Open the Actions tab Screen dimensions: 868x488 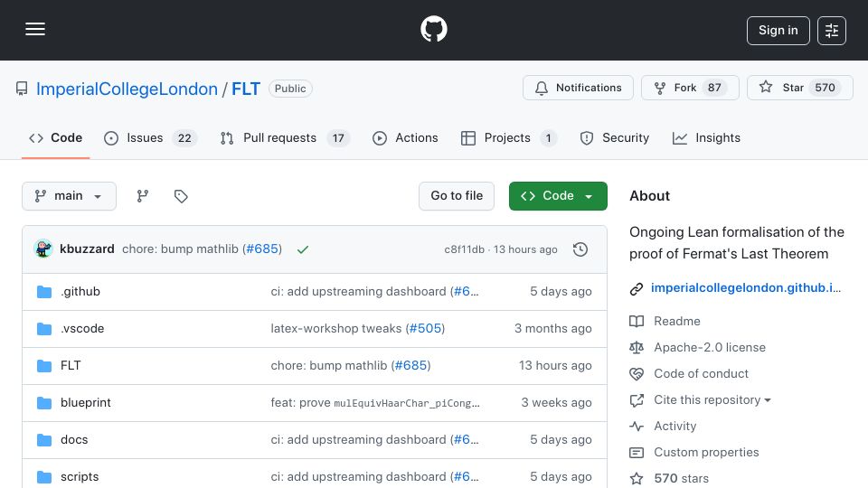[x=405, y=137]
